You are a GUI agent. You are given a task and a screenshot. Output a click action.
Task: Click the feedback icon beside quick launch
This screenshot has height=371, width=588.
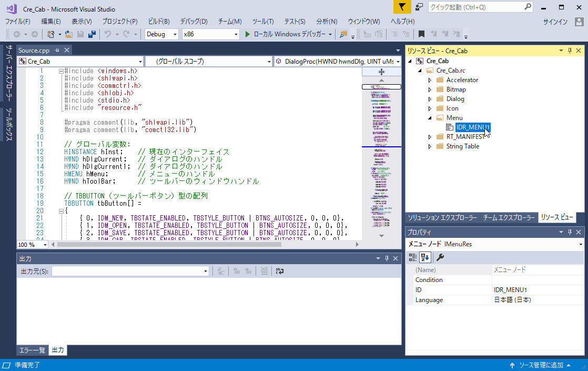419,7
